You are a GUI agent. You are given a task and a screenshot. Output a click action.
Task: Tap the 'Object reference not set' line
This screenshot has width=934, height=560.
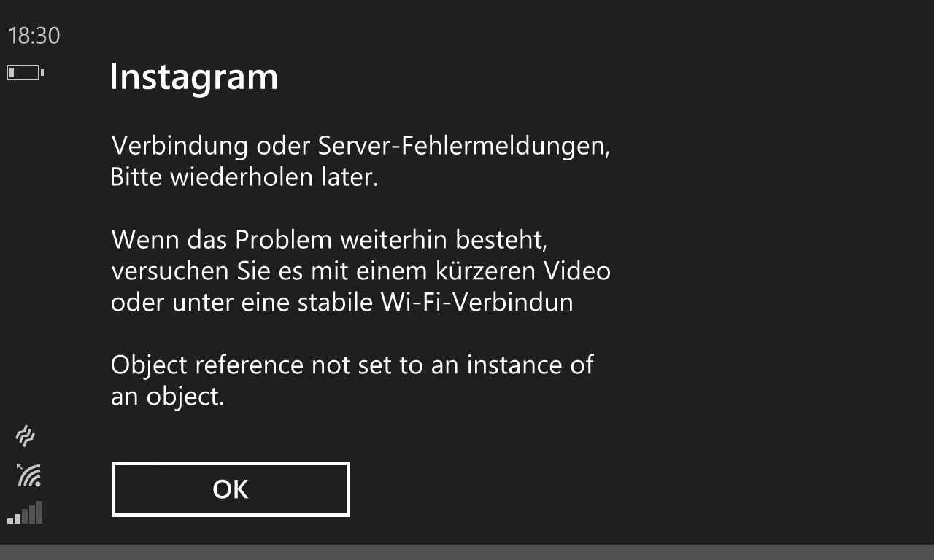point(352,365)
